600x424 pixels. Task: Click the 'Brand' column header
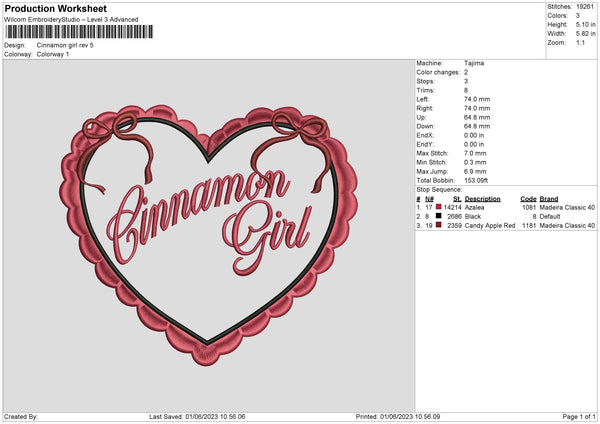click(549, 199)
